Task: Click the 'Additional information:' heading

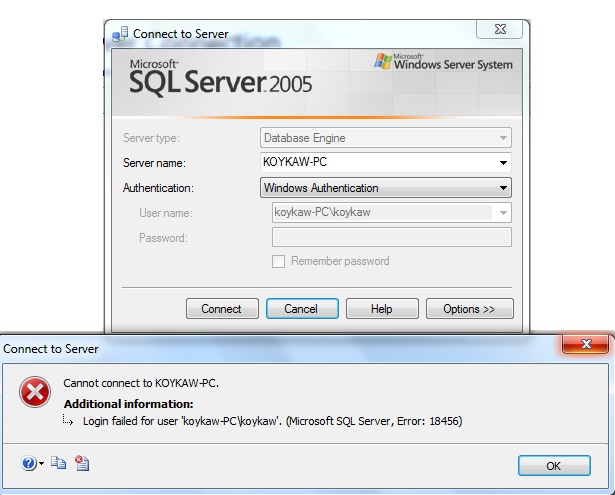Action: point(129,404)
